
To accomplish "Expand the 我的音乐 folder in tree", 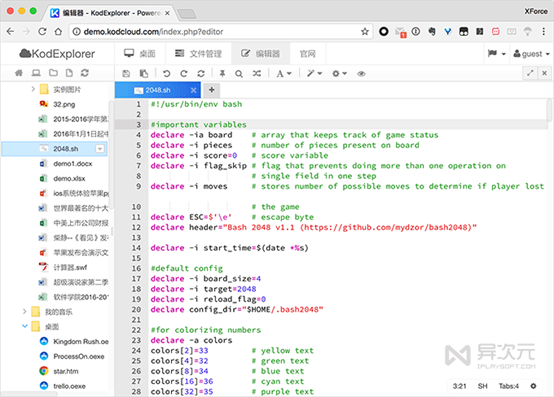I will (x=24, y=312).
